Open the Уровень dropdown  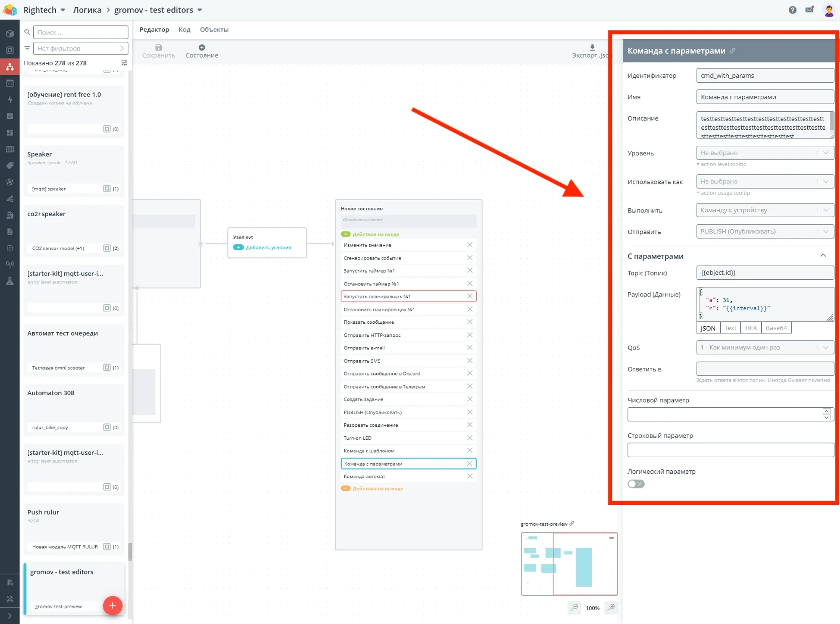point(764,153)
